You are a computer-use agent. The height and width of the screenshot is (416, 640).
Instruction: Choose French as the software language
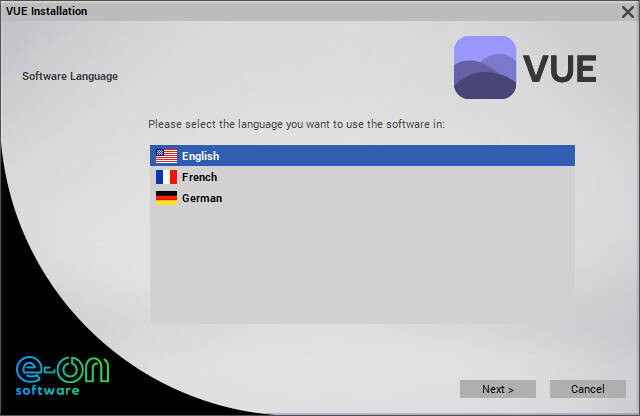coord(199,177)
